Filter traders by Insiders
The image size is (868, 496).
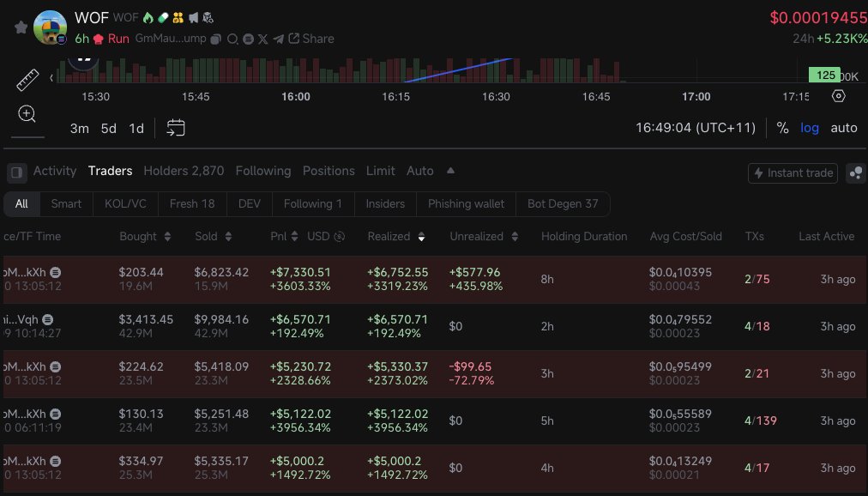[385, 203]
